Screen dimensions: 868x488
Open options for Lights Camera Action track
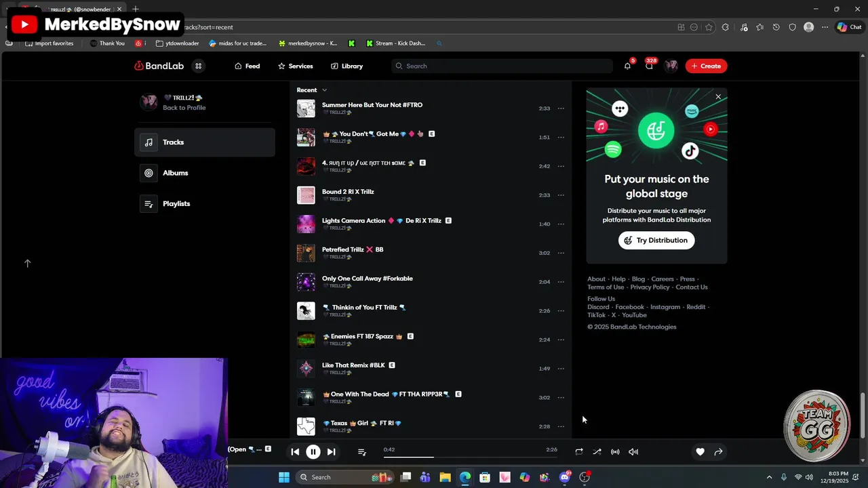(x=561, y=224)
